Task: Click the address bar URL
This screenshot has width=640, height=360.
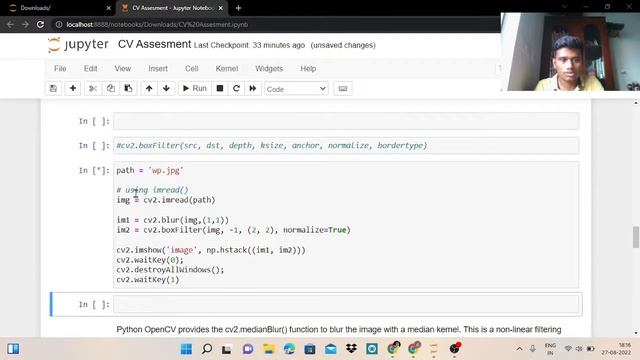Action: (157, 24)
